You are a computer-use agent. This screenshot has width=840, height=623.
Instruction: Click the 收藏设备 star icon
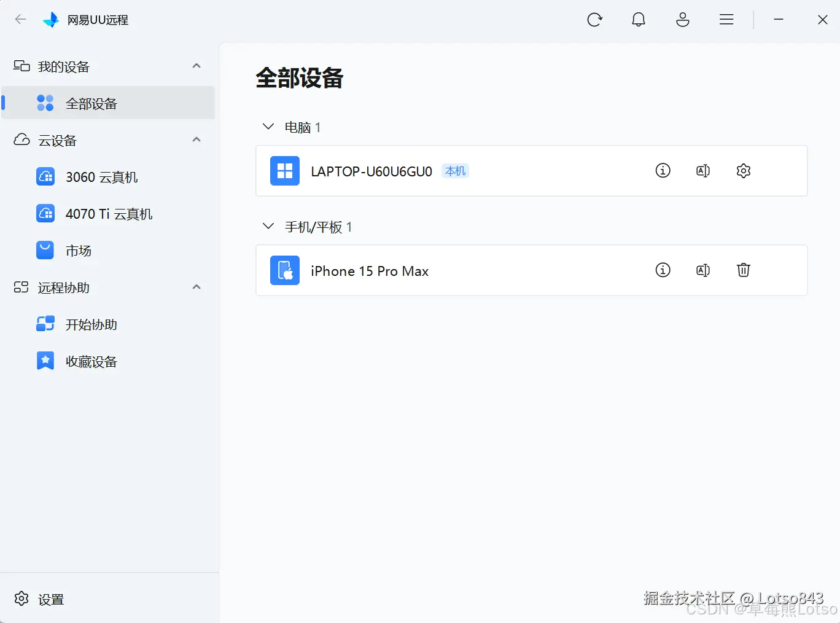coord(45,361)
